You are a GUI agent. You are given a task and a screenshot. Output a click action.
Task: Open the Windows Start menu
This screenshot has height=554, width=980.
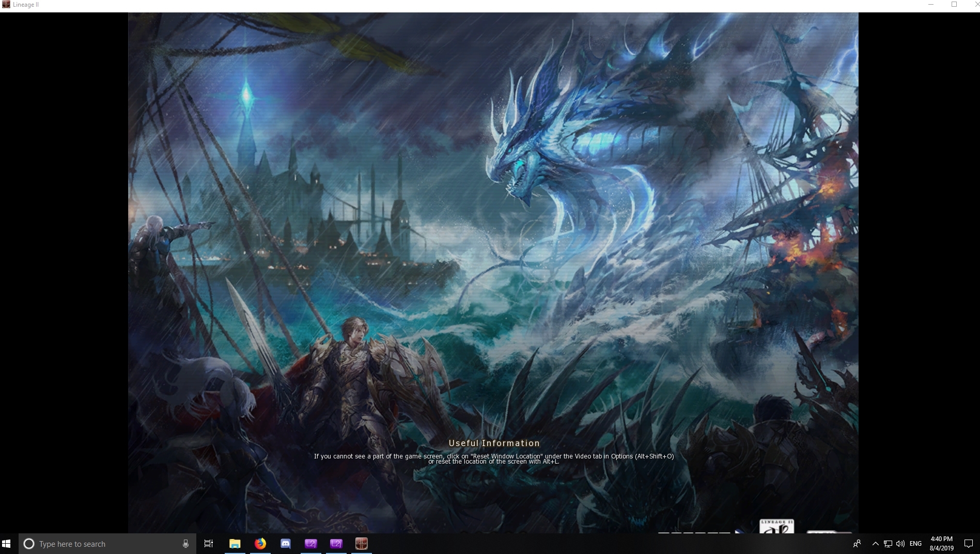[6, 544]
